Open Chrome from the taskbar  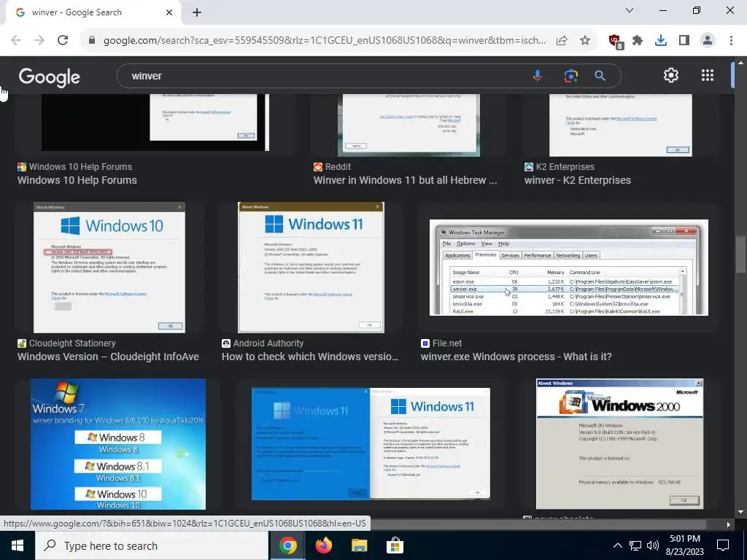point(287,545)
